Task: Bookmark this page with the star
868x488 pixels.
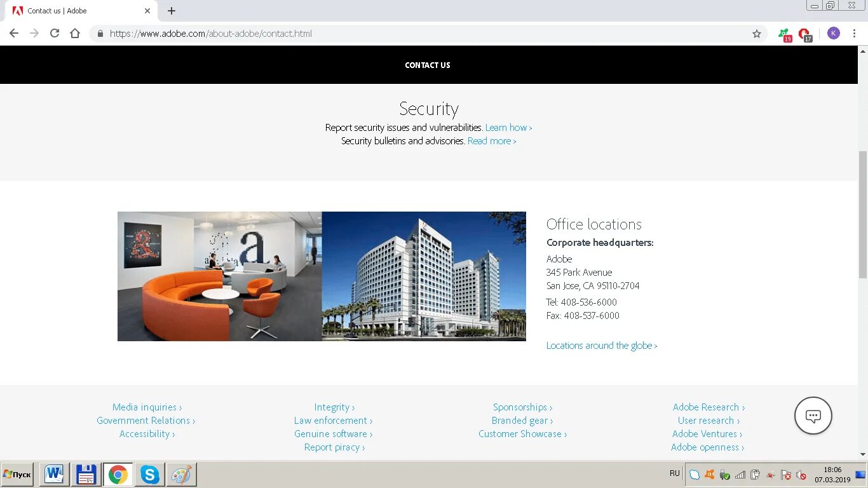Action: (756, 34)
